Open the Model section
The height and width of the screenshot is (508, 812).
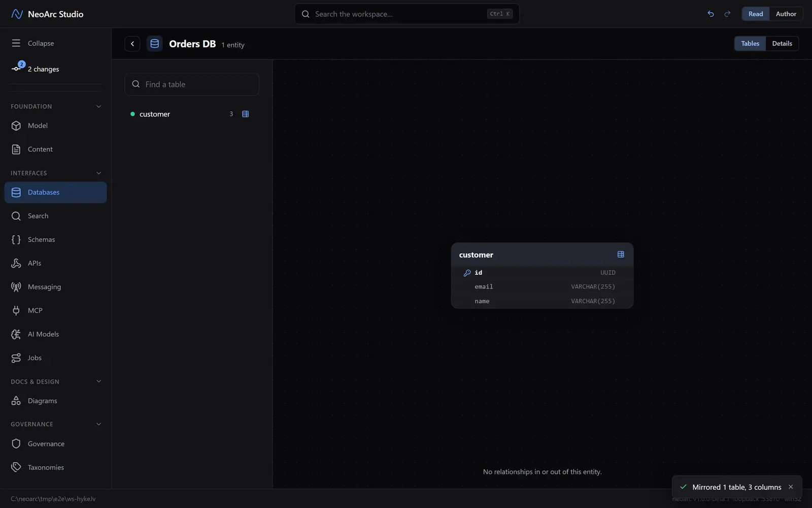click(x=56, y=125)
